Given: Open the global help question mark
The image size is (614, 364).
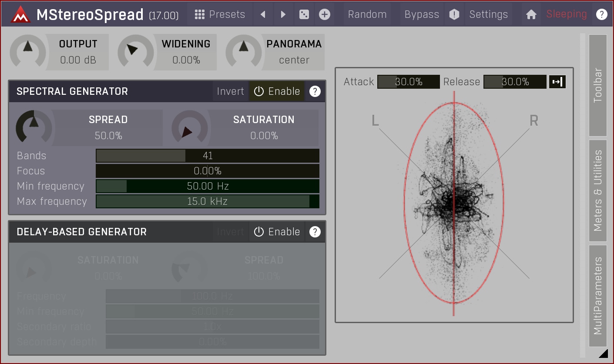Looking at the screenshot, I should (601, 14).
